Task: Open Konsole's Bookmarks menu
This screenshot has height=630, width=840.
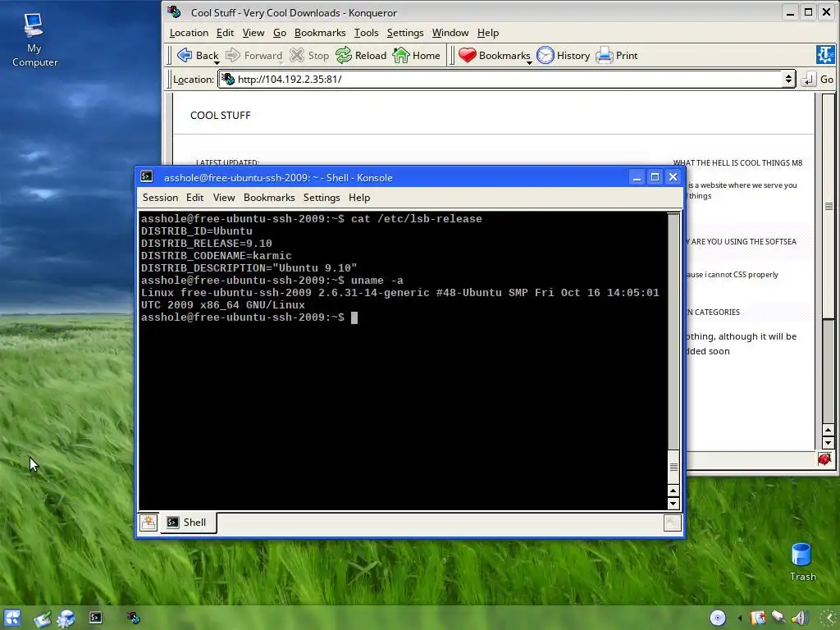Action: [269, 198]
